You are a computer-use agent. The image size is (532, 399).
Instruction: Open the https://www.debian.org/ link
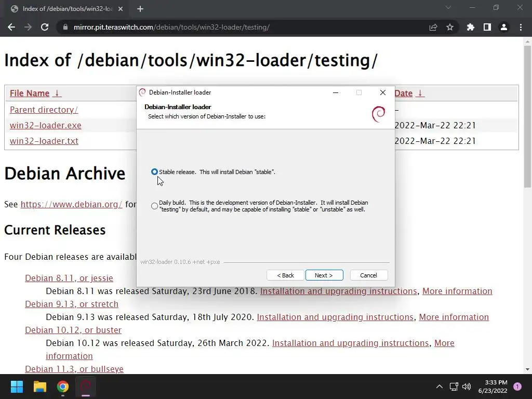[71, 204]
